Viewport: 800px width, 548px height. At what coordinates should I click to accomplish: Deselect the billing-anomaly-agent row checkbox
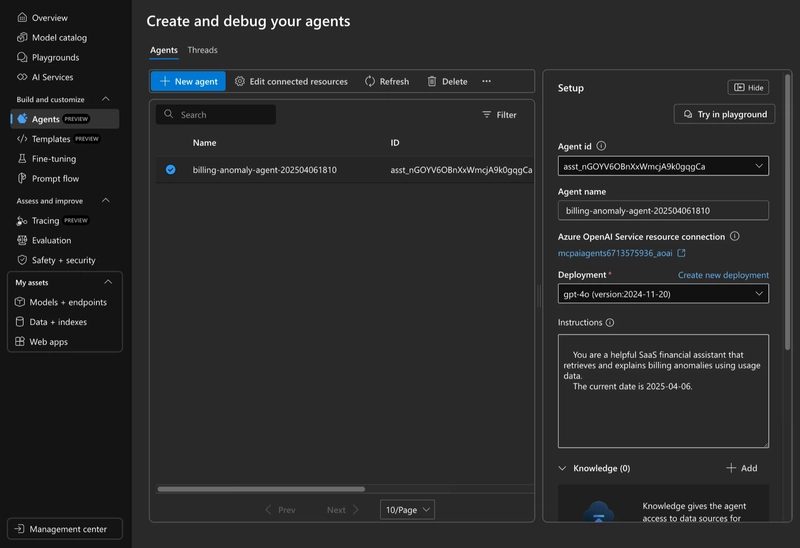pos(170,169)
